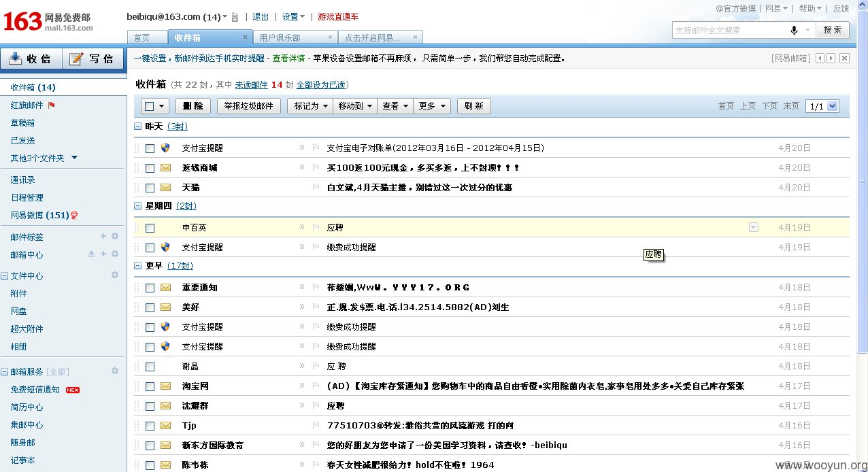
Task: Collapse the 更早 mail group
Action: 138,266
